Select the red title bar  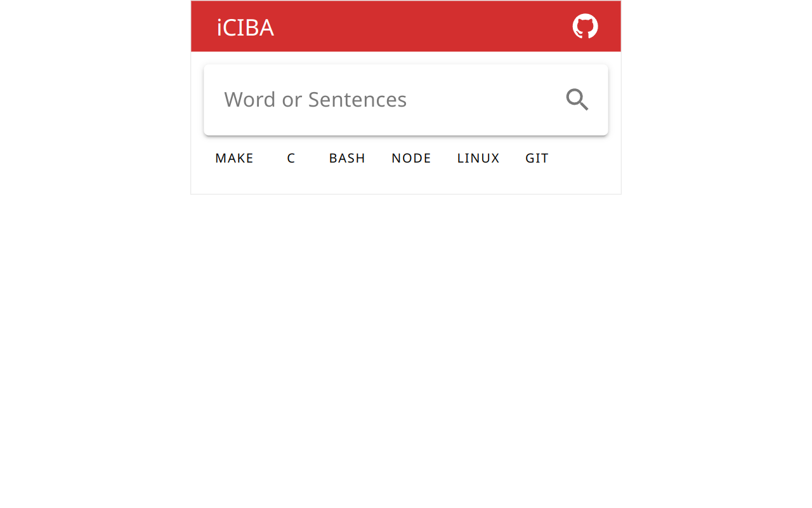pyautogui.click(x=406, y=26)
